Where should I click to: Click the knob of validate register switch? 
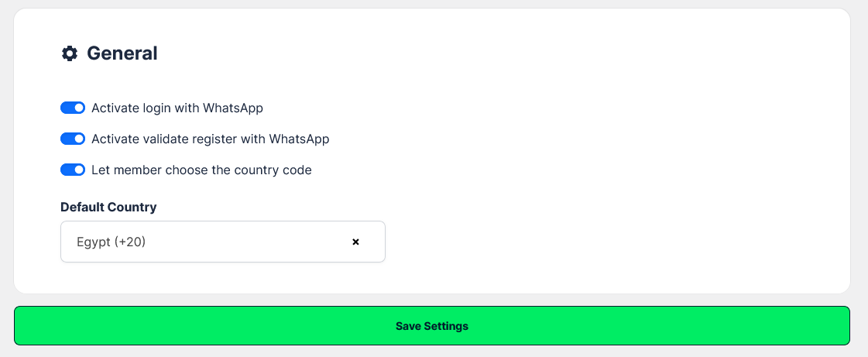[x=79, y=139]
